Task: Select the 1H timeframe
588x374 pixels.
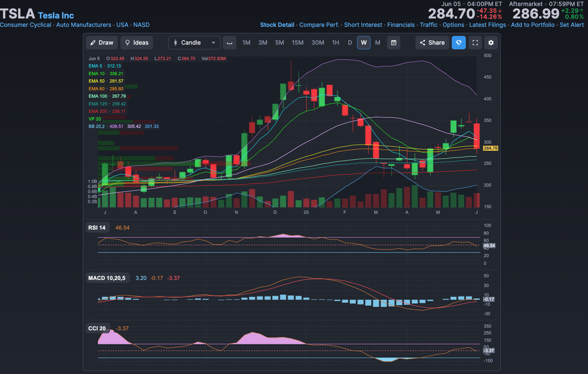Action: click(336, 43)
